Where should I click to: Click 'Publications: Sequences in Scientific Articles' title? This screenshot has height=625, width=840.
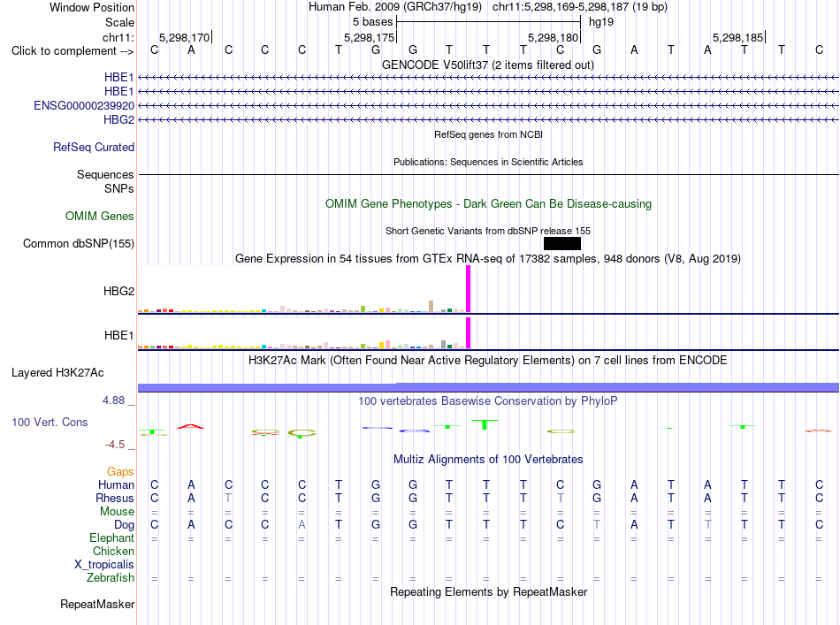tap(488, 162)
